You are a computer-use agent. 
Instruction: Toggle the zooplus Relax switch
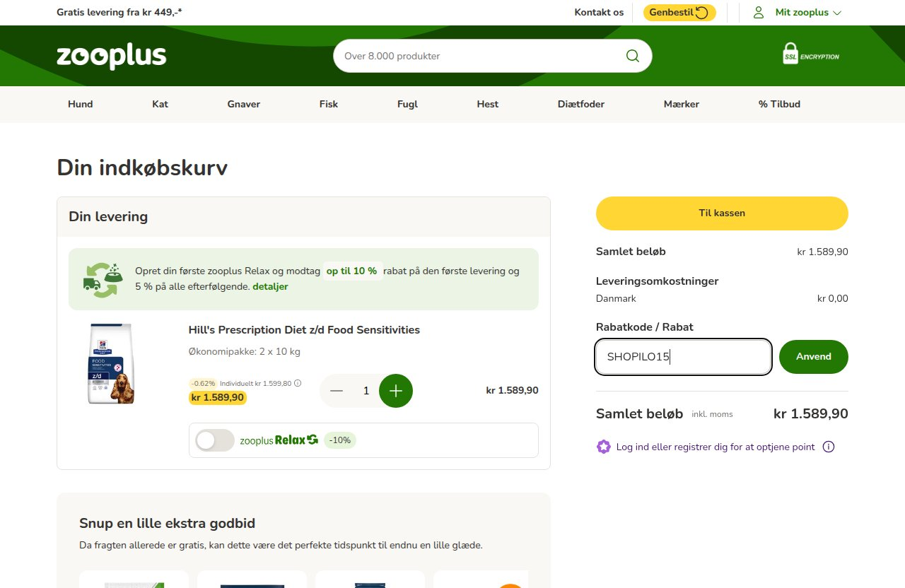215,440
